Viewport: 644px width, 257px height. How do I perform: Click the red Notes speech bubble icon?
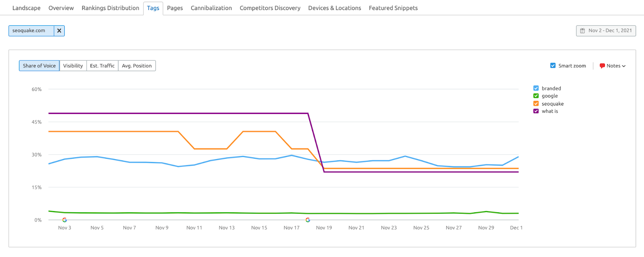[x=602, y=66]
